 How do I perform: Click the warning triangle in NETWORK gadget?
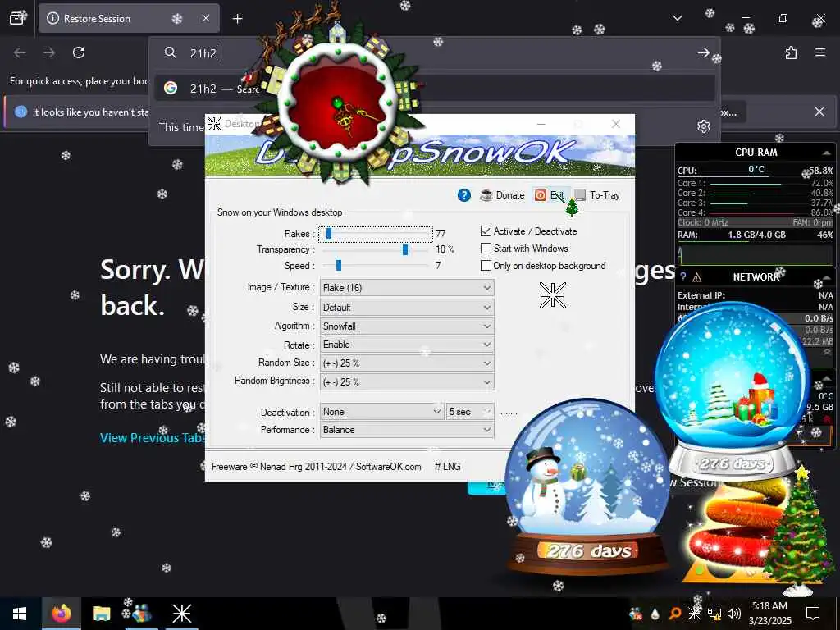tap(697, 277)
